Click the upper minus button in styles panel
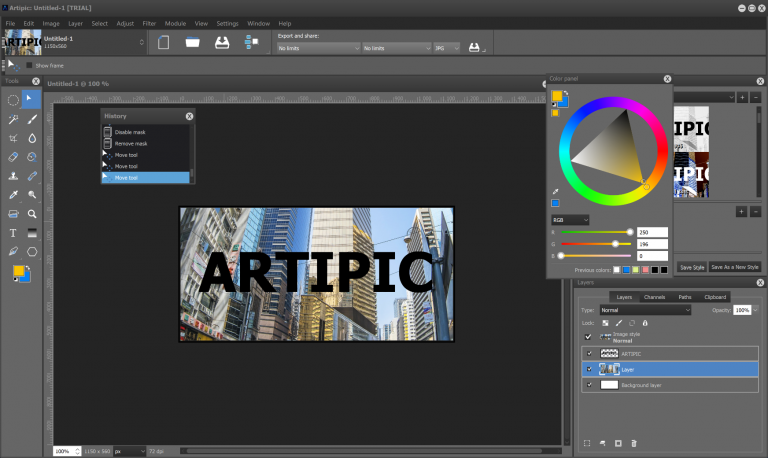 [x=756, y=97]
